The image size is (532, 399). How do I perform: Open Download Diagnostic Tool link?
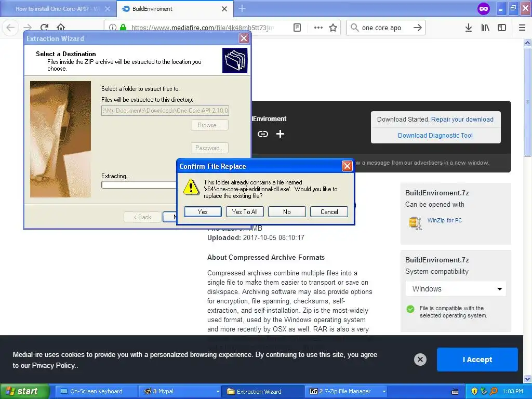435,136
